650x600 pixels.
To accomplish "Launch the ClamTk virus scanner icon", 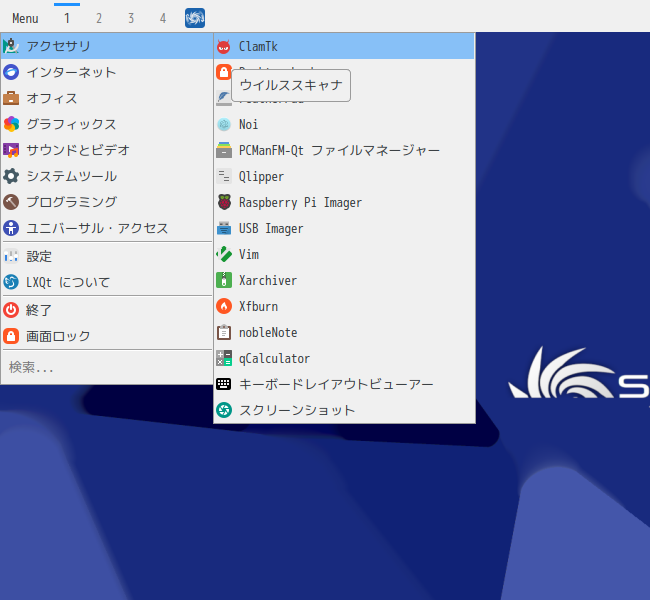I will (x=224, y=46).
